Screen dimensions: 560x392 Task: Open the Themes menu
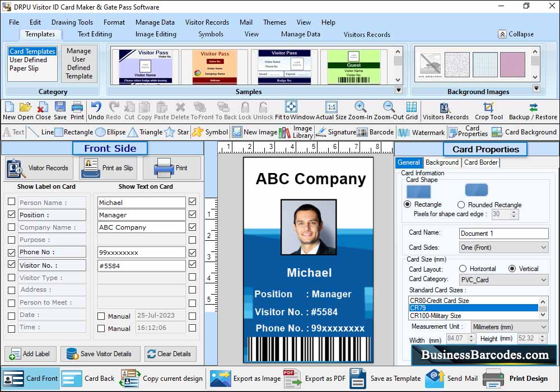click(x=274, y=22)
